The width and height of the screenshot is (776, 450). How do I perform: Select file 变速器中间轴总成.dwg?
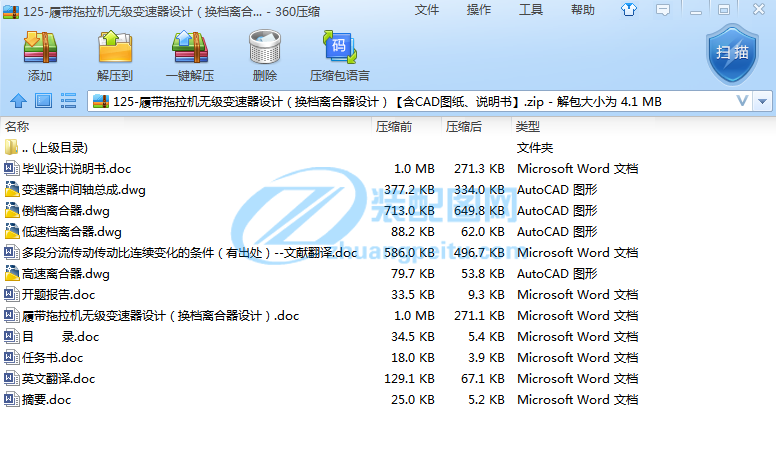click(x=84, y=190)
